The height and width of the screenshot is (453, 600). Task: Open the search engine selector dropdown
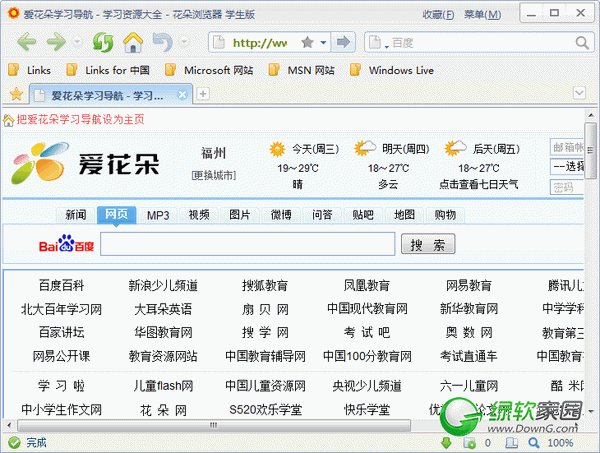377,42
